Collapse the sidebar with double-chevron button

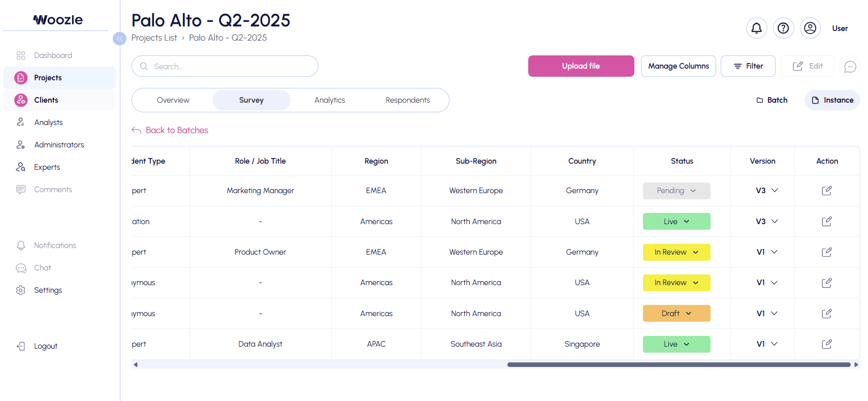(x=119, y=39)
